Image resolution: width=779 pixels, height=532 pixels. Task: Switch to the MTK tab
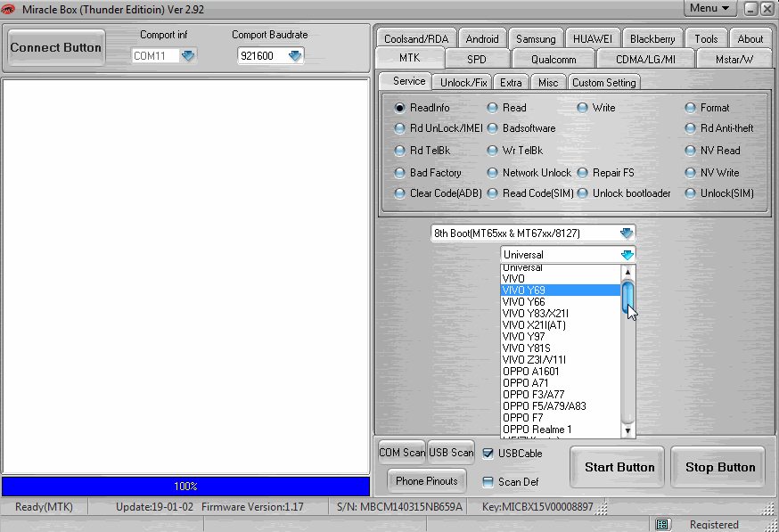pyautogui.click(x=410, y=58)
